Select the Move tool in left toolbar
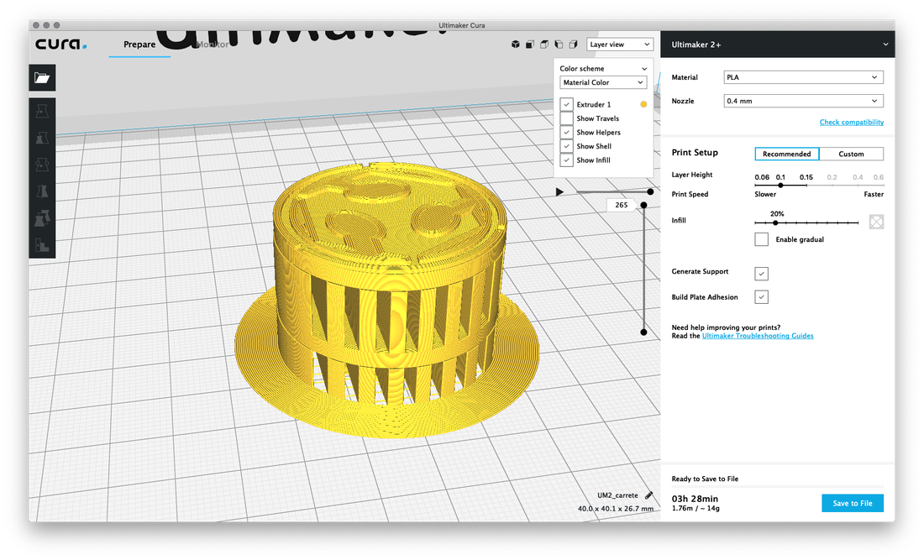The image size is (924, 560). [x=42, y=111]
